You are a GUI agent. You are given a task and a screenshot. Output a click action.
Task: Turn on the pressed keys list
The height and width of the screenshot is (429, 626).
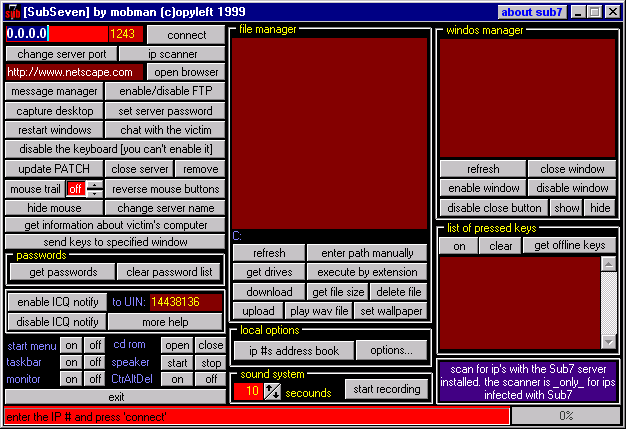[459, 246]
